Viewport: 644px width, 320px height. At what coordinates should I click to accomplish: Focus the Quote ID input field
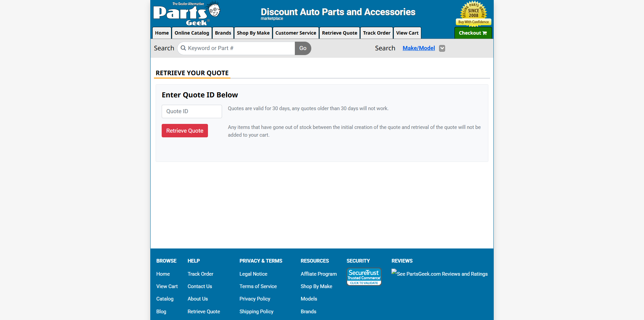pos(192,111)
